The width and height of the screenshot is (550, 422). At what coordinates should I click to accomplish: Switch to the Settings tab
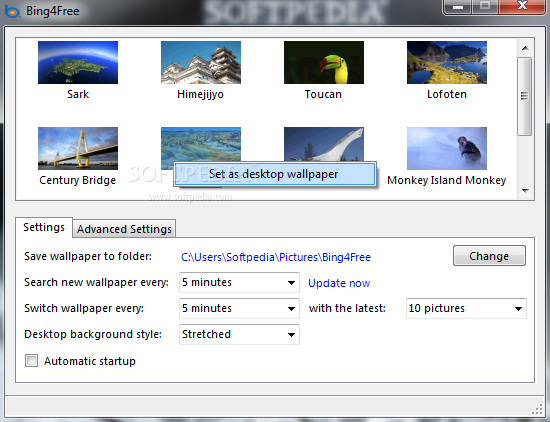coord(44,227)
